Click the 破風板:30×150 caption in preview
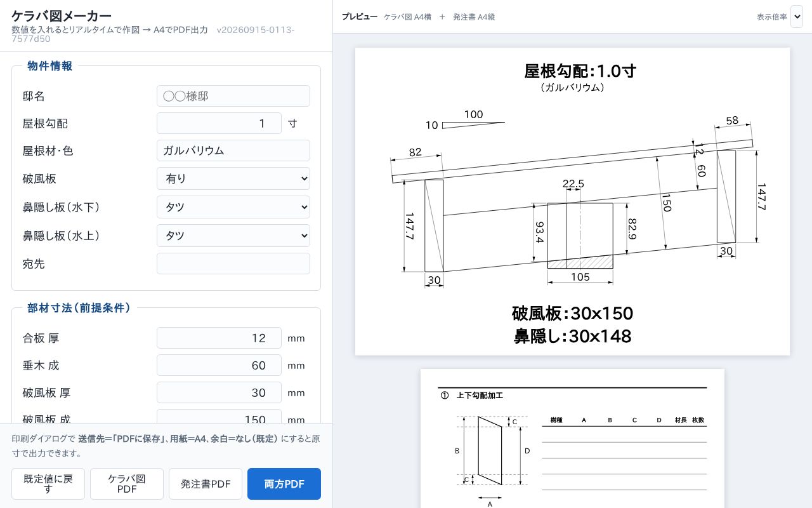Viewport: 812px width, 508px height. 572,313
